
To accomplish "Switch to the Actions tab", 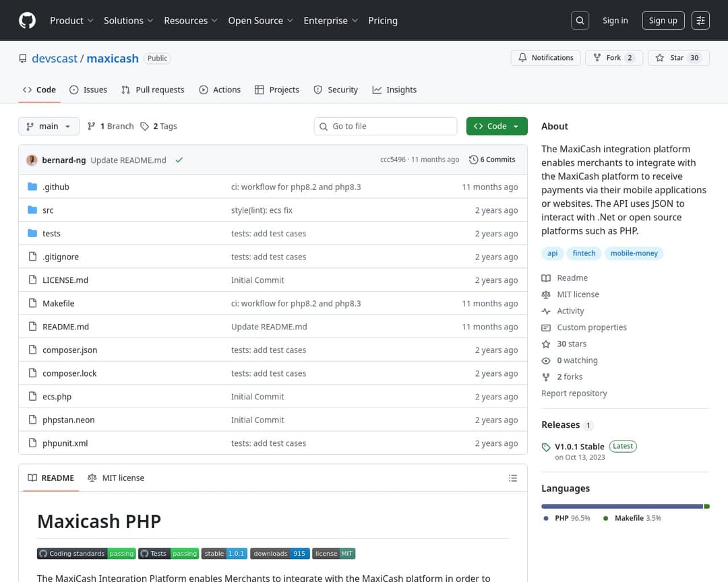I will coord(220,90).
